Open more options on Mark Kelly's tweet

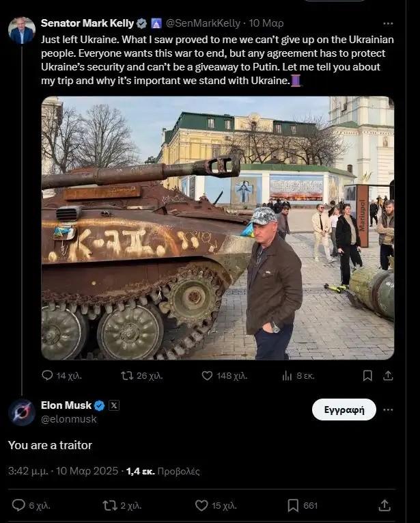click(388, 24)
